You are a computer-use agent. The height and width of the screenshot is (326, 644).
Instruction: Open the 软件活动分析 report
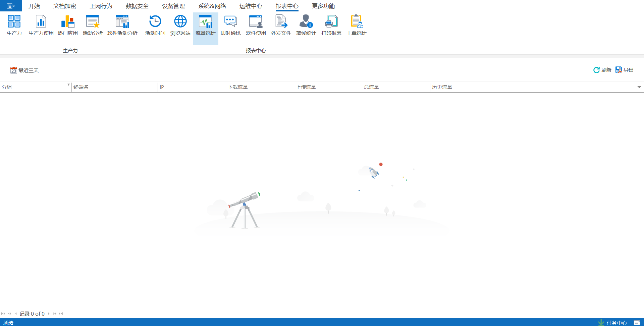tap(122, 26)
